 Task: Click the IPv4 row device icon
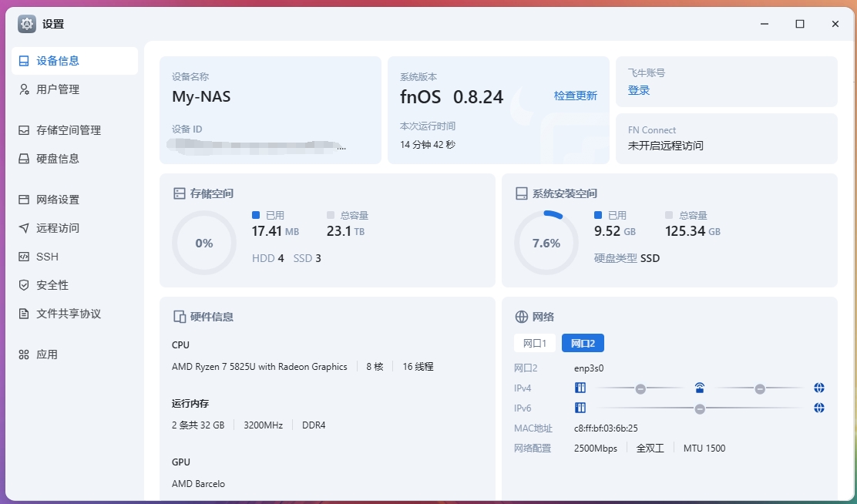(x=580, y=388)
